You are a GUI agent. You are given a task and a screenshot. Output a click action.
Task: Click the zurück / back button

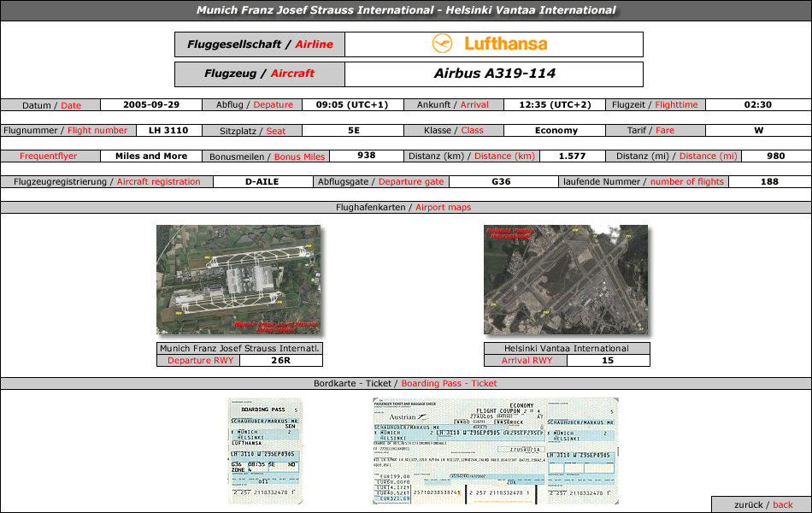click(762, 504)
